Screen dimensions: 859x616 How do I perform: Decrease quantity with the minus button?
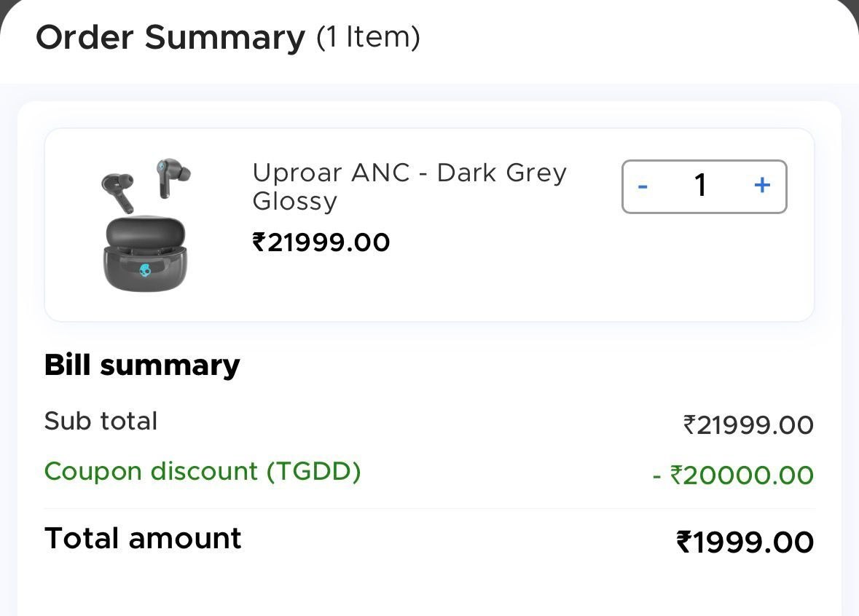pos(643,186)
